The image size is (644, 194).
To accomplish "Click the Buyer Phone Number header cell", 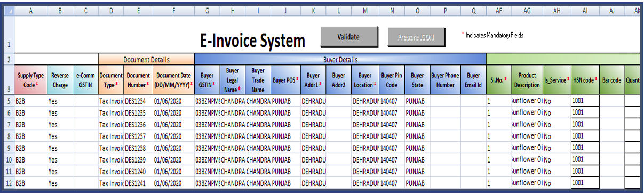I will point(445,80).
